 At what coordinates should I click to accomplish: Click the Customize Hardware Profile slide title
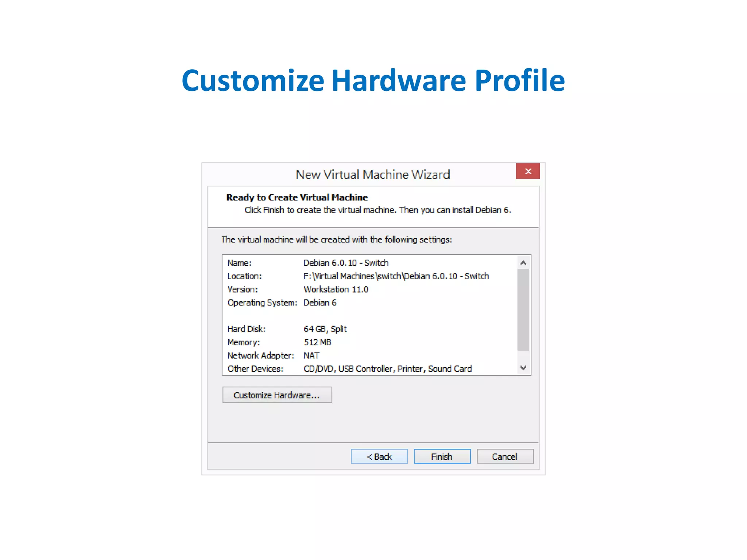(373, 80)
